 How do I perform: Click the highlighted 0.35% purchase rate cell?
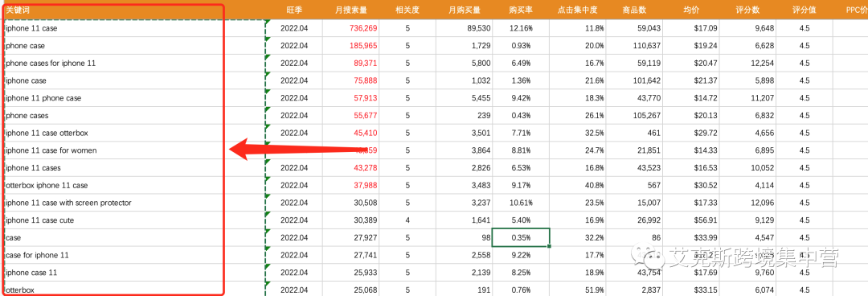[x=521, y=238]
